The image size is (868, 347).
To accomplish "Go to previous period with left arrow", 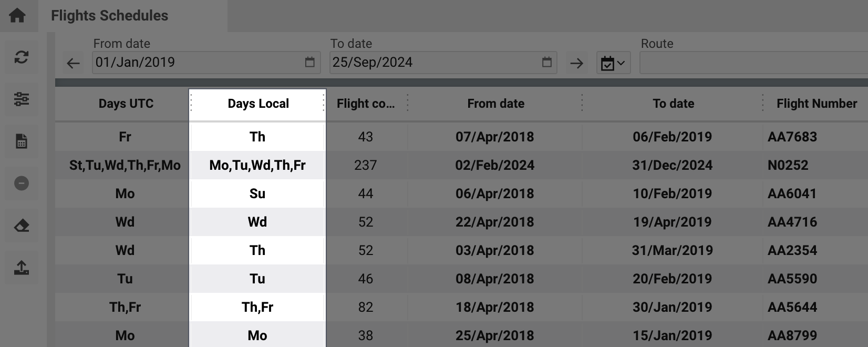I will click(73, 64).
